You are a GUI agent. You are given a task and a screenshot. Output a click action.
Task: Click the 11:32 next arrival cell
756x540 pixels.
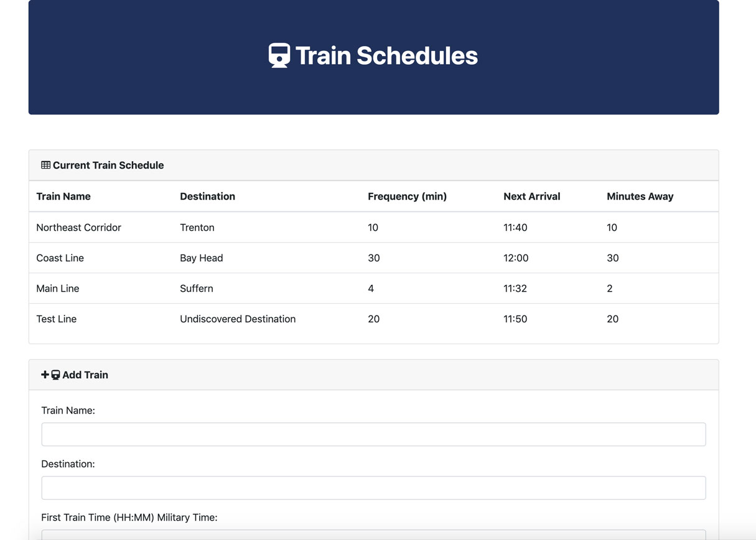(x=515, y=288)
